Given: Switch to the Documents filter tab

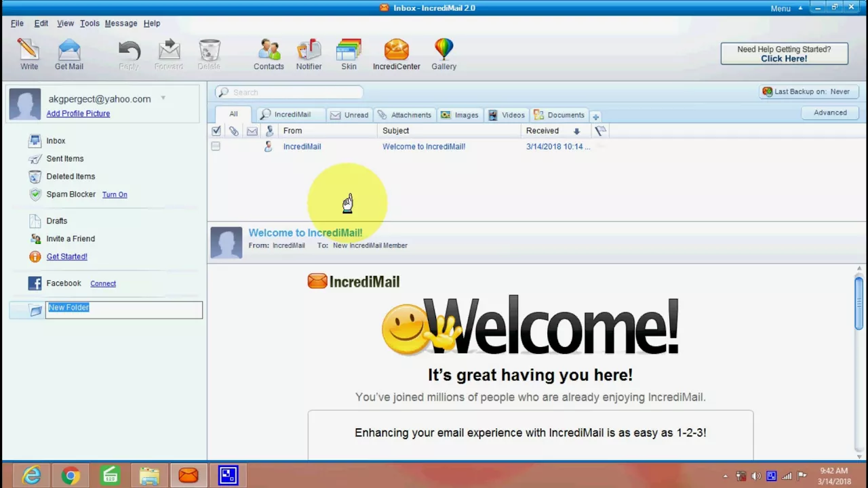Looking at the screenshot, I should click(x=559, y=115).
